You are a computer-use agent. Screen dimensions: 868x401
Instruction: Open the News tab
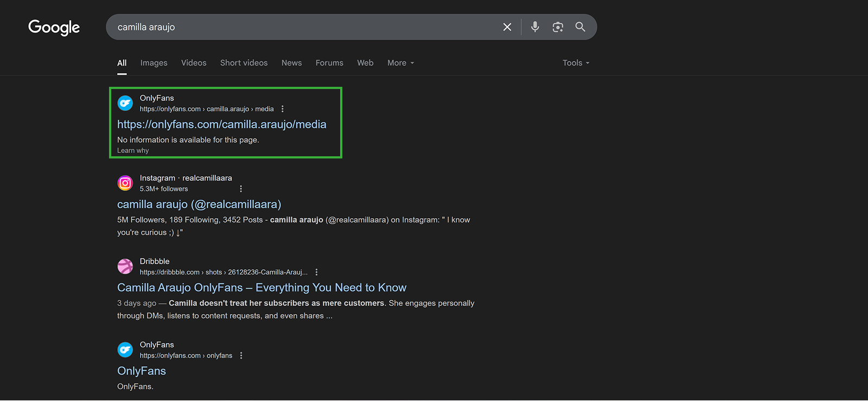point(292,63)
